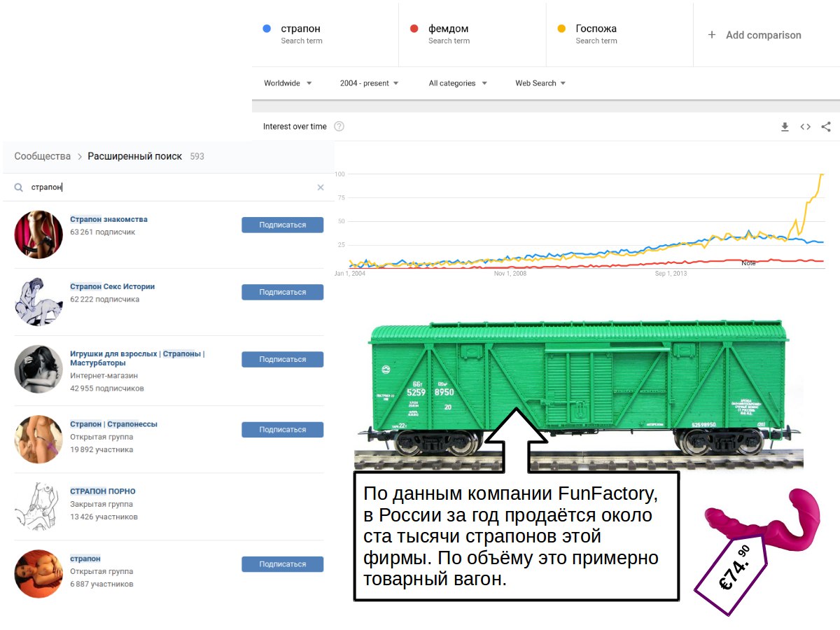Screen dimensions: 840x630
Task: Open Игрушки для взрослых community title
Action: (x=137, y=358)
